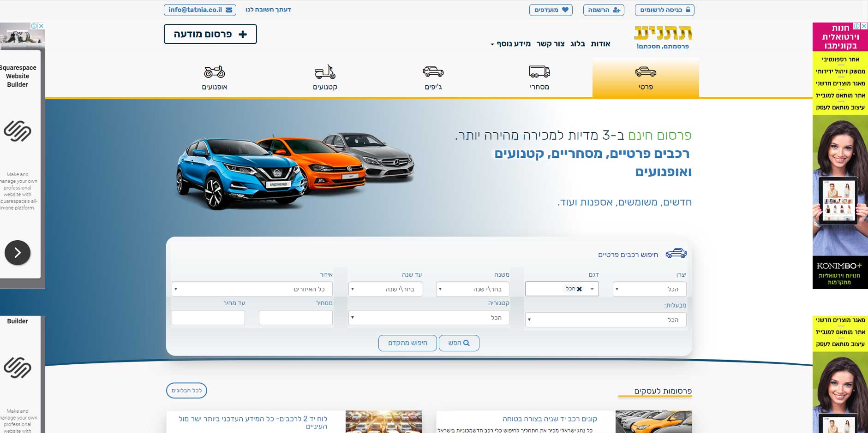Click the הרשמה register button

click(604, 10)
